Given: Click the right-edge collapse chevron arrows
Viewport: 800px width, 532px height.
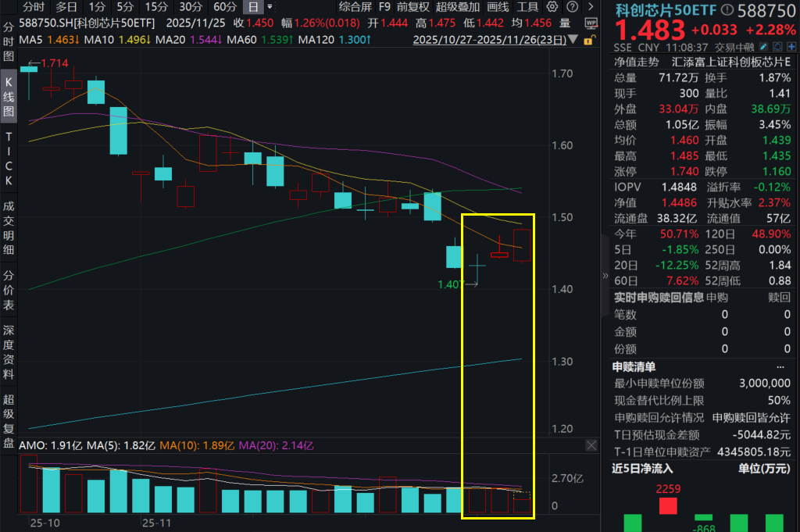Looking at the screenshot, I should click(605, 276).
